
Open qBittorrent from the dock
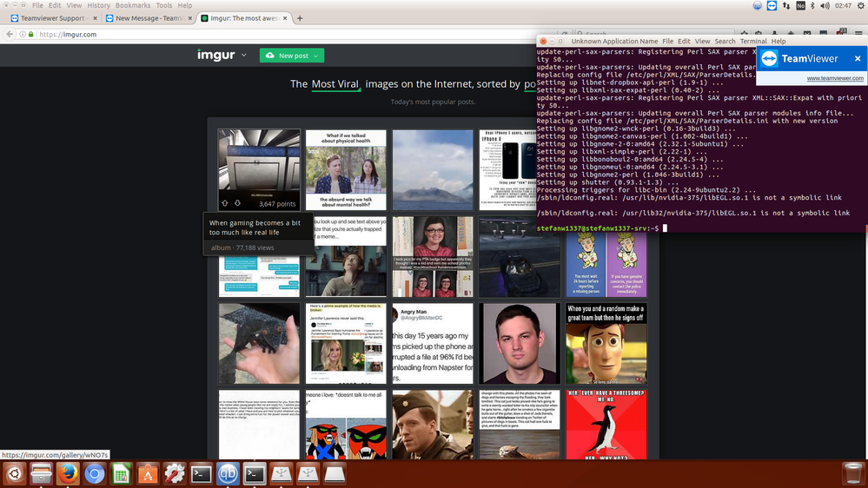tap(228, 474)
